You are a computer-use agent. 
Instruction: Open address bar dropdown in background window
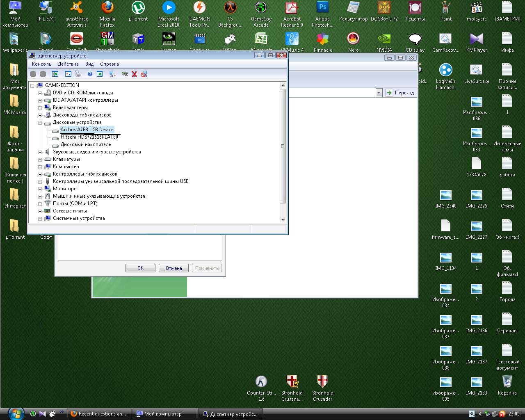[379, 93]
